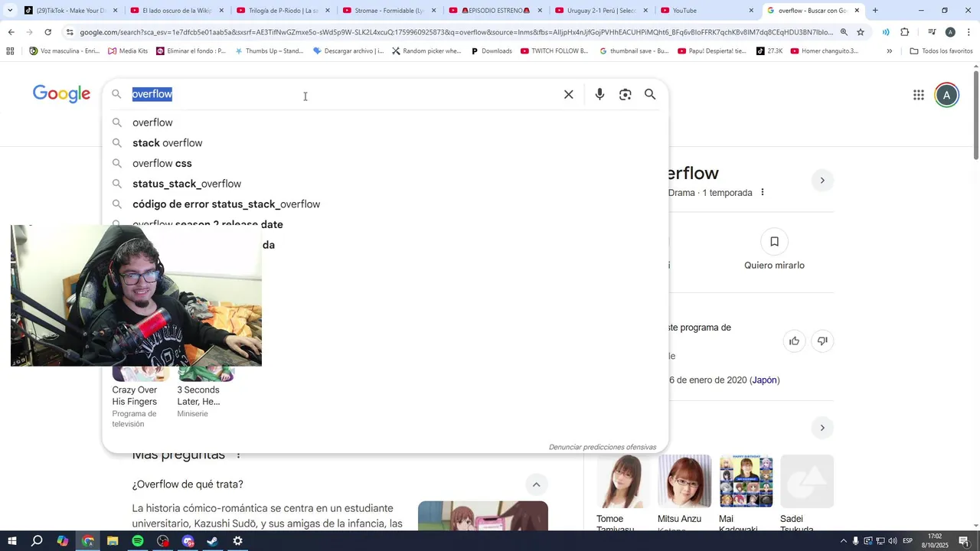The image size is (980, 551).
Task: Click 'Denunciar predicciones ofensivas' link
Action: tap(603, 447)
